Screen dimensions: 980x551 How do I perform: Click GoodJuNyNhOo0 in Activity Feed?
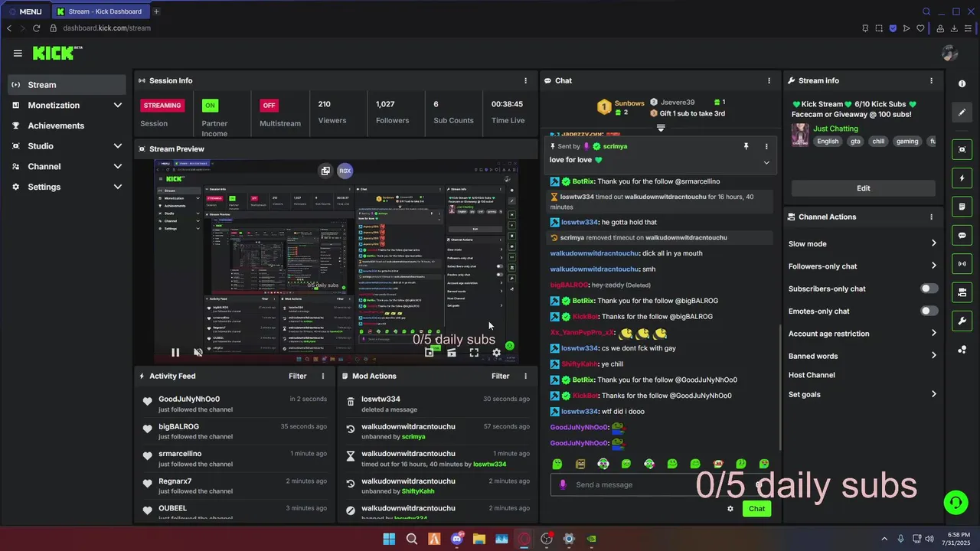click(x=189, y=399)
